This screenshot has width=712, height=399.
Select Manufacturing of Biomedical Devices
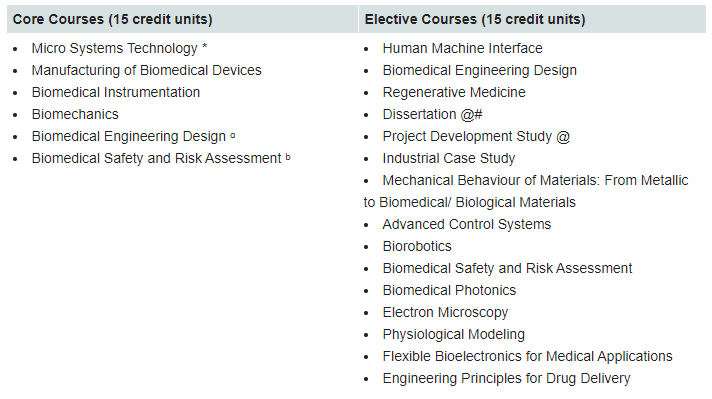[x=146, y=70]
